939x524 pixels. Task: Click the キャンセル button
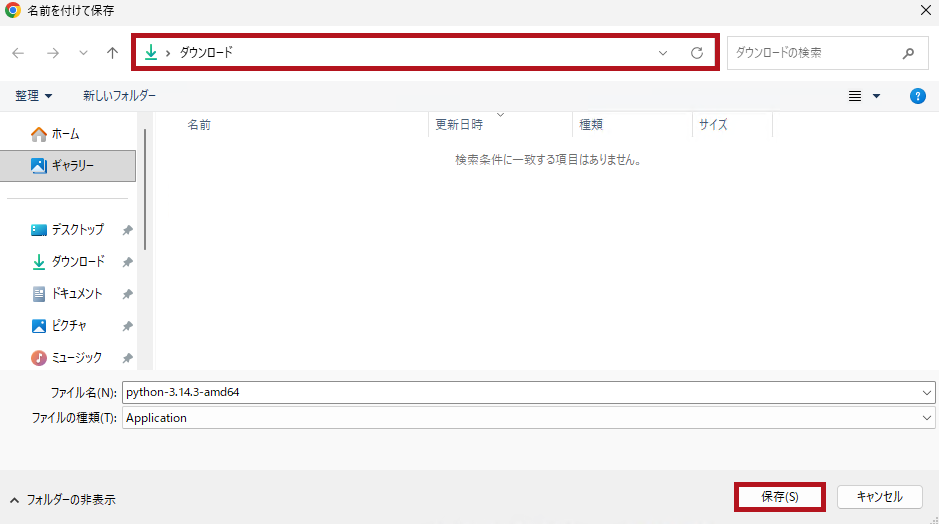tap(879, 497)
